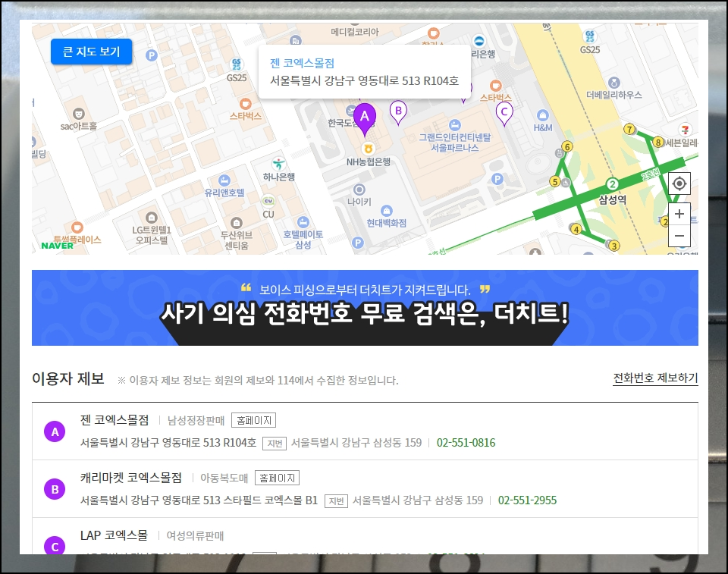Open the 젠 코엑스몰점 listing title
The image size is (728, 574).
pyautogui.click(x=115, y=420)
